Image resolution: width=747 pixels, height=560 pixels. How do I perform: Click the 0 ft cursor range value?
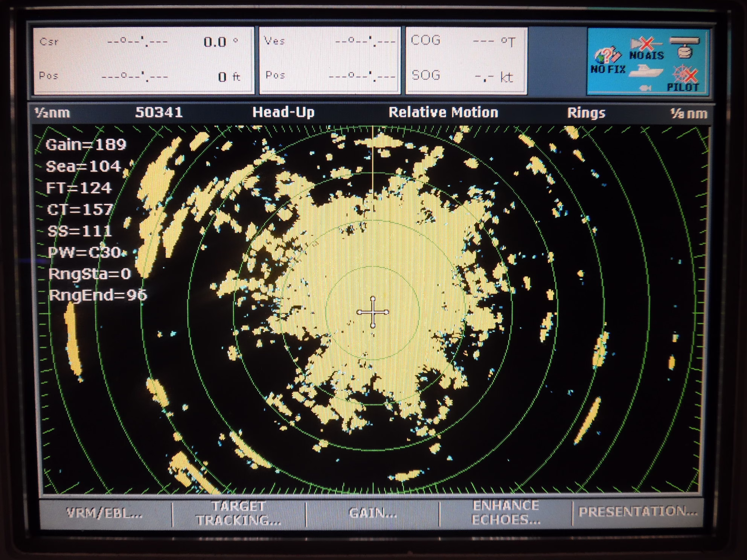point(229,77)
